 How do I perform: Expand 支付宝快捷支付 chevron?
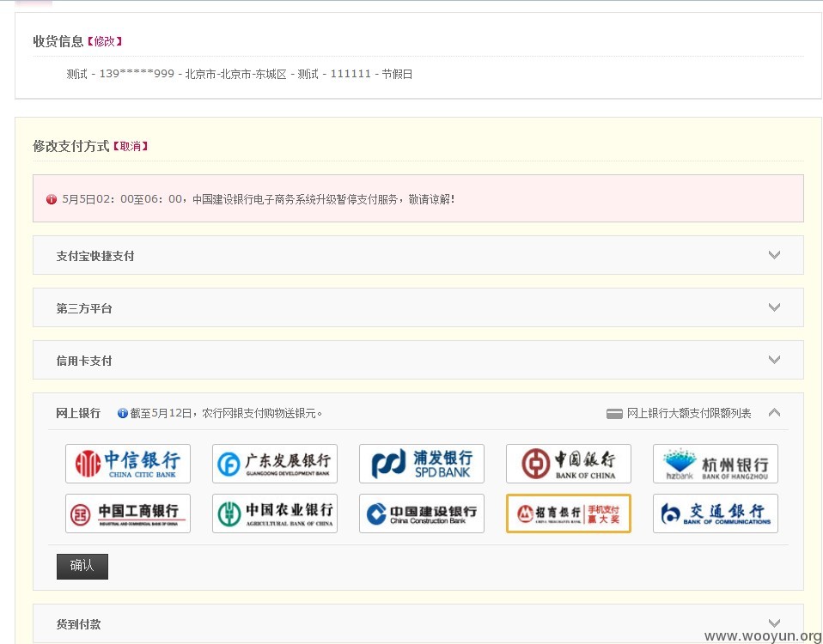[x=774, y=255]
